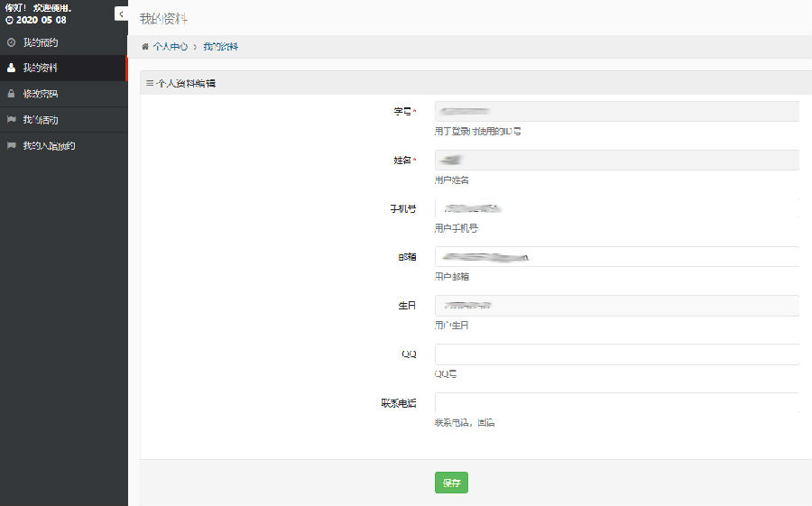Click the home icon in the breadcrumb
The width and height of the screenshot is (812, 506).
point(145,46)
